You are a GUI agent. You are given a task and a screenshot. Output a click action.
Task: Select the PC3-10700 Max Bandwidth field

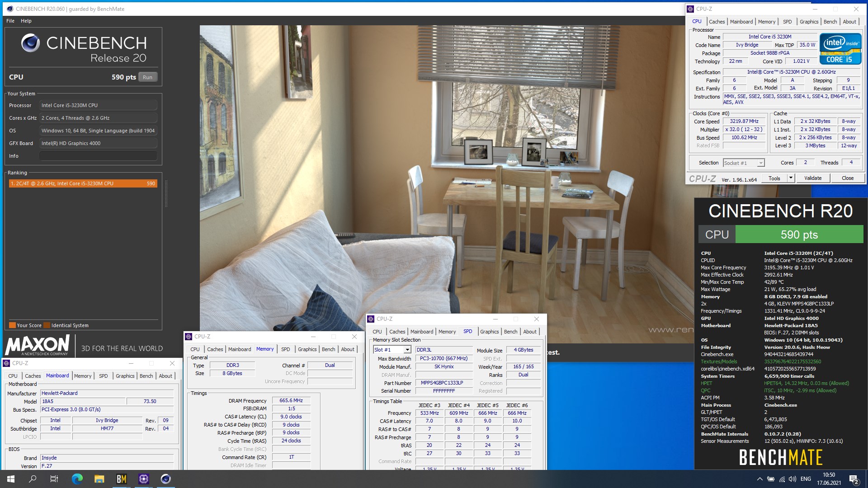click(x=444, y=358)
